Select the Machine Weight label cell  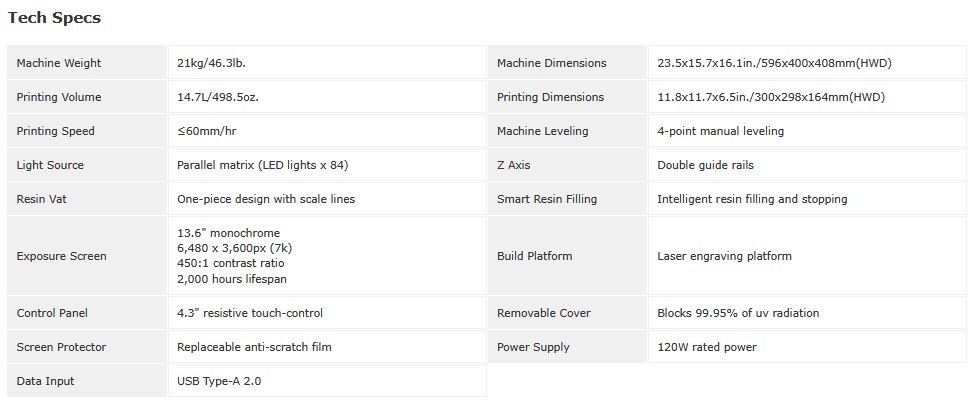coord(59,63)
